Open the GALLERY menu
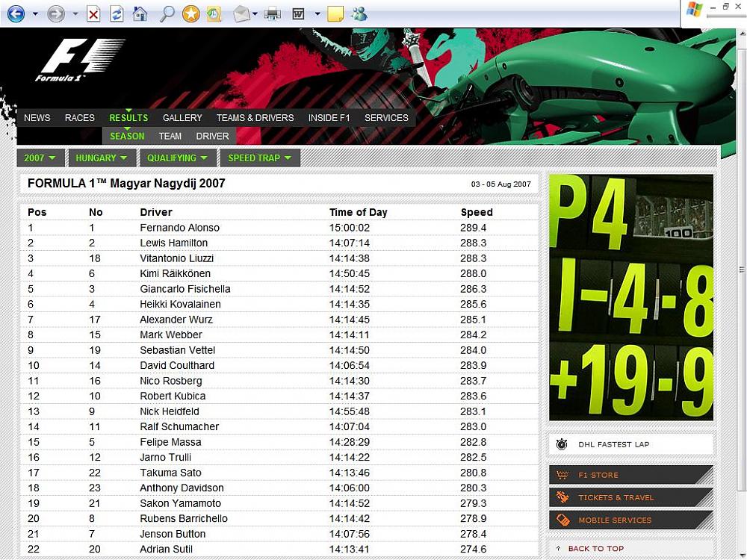Screen dimensions: 747x560 click(x=182, y=118)
